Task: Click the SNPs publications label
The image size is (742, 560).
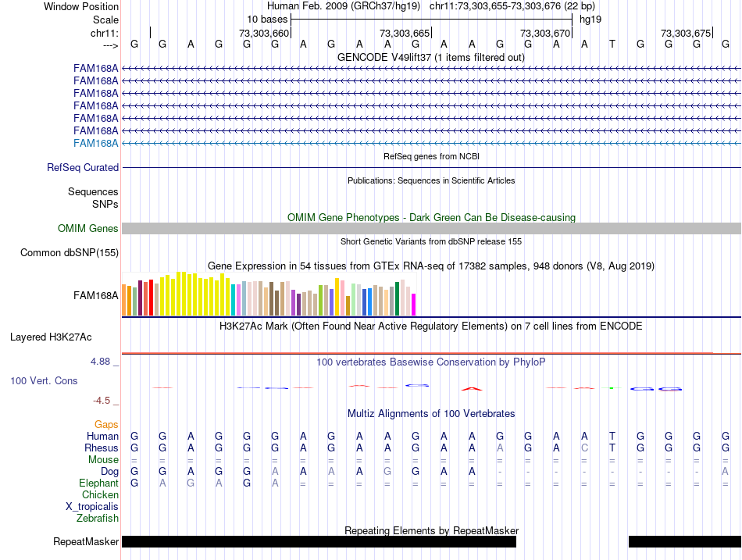Action: pyautogui.click(x=105, y=204)
